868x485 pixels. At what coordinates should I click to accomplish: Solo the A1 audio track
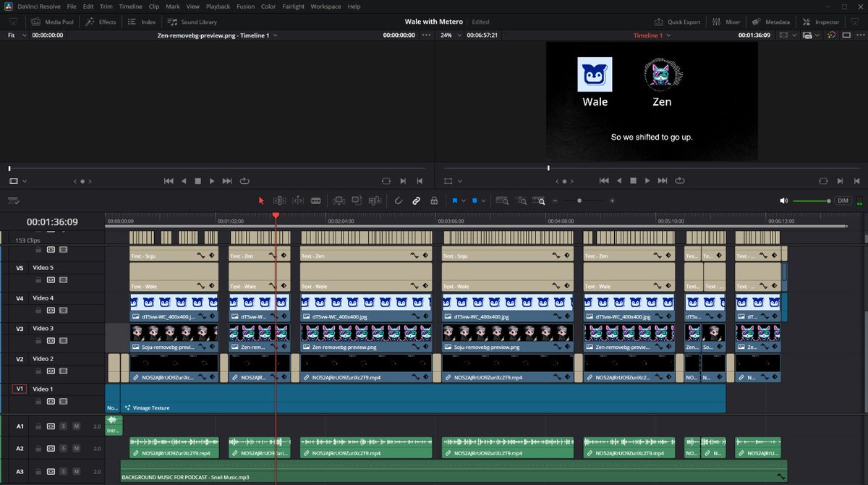64,426
